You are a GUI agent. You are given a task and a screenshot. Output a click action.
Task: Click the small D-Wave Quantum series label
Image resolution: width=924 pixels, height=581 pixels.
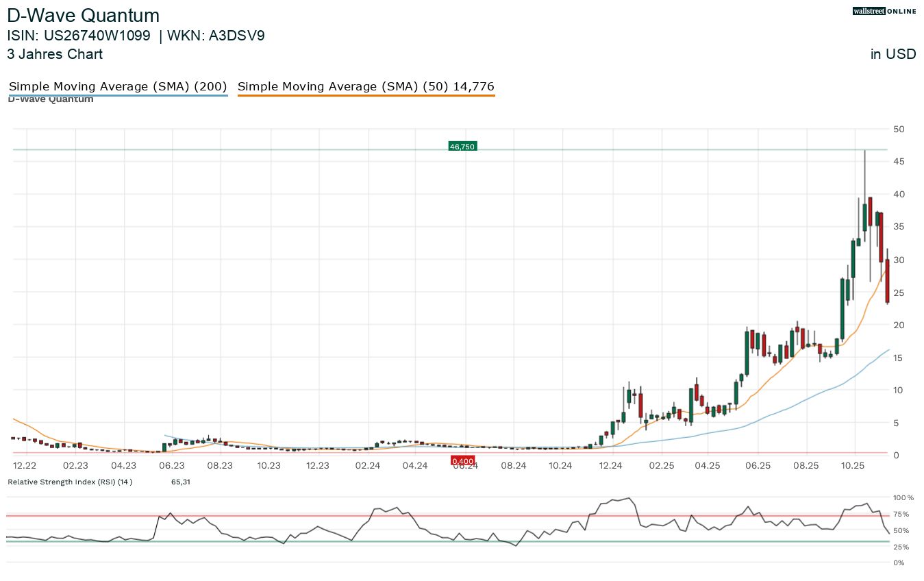click(51, 100)
